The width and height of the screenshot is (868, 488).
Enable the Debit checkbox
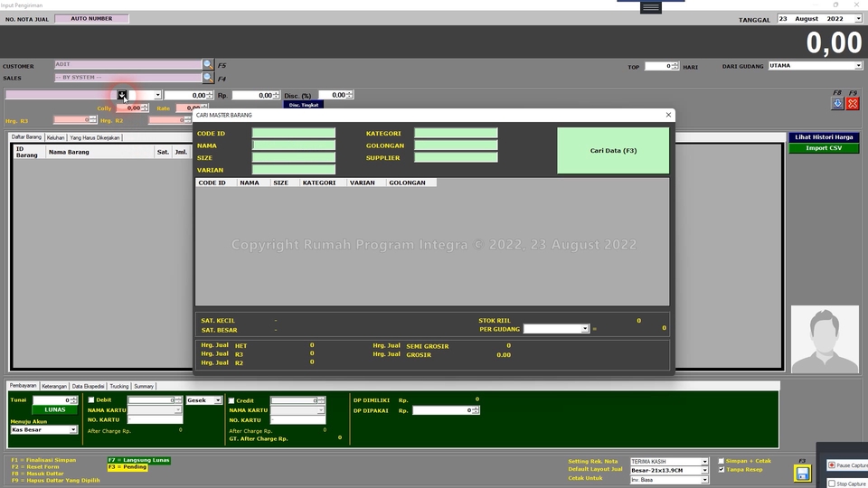(91, 400)
